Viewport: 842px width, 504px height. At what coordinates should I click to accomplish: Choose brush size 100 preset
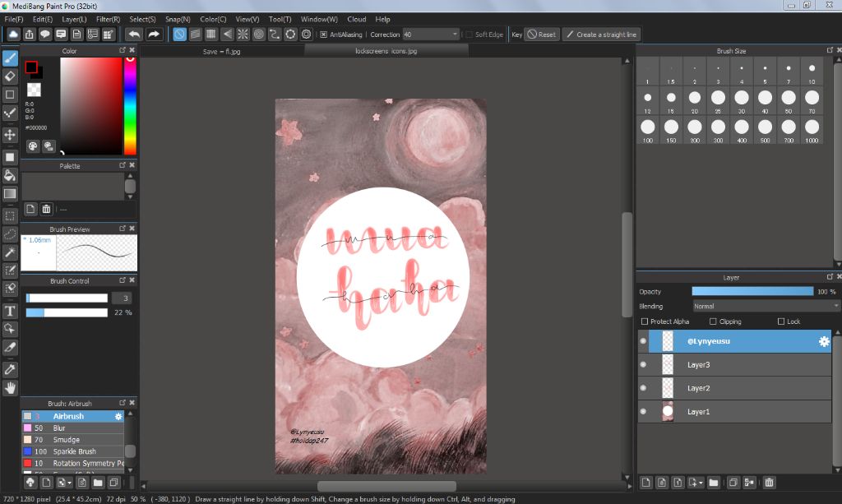[648, 130]
